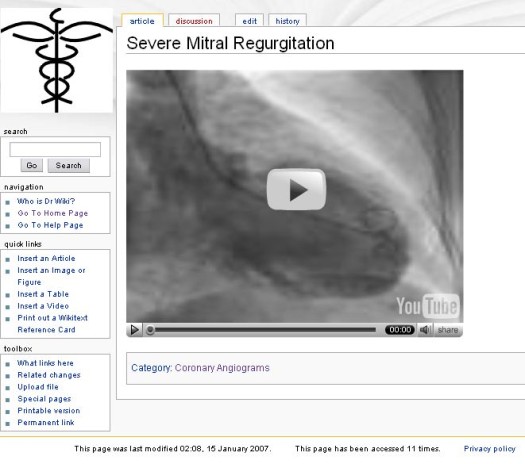Open the Insert a Video link
525x464 pixels.
pyautogui.click(x=43, y=306)
